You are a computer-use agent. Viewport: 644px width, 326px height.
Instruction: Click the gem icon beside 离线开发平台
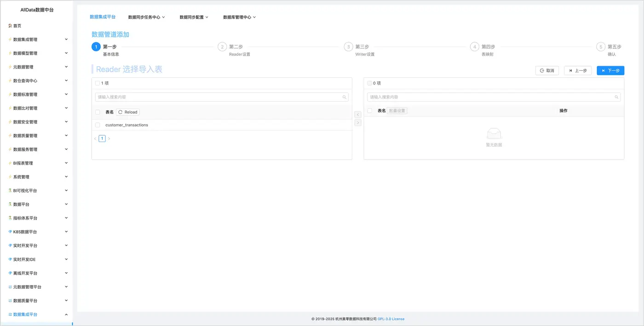(10, 273)
